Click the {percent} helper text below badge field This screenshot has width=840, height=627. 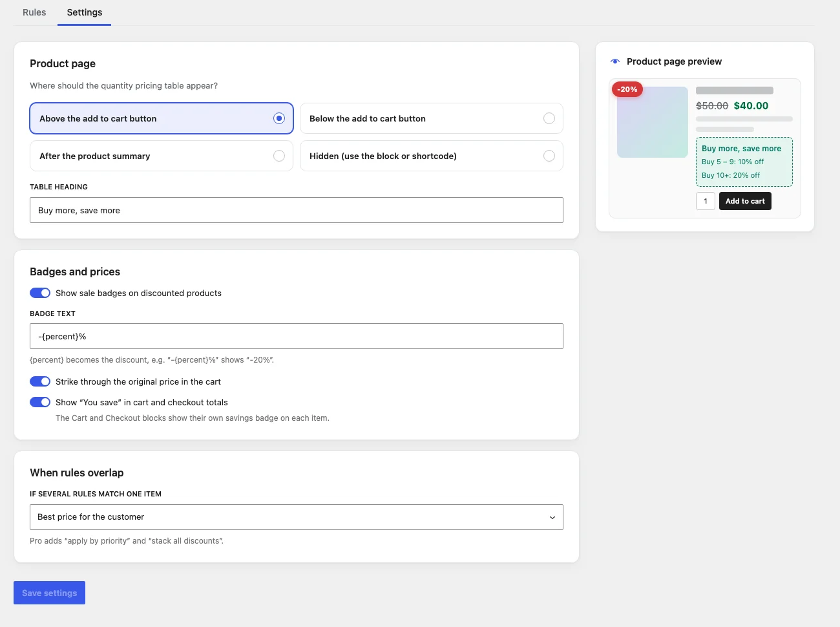152,360
